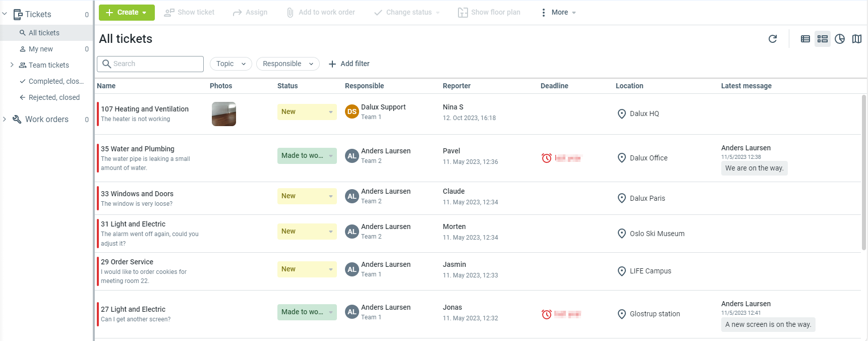Screen dimensions: 868x341
Task: Click the green Create button
Action: pyautogui.click(x=127, y=13)
